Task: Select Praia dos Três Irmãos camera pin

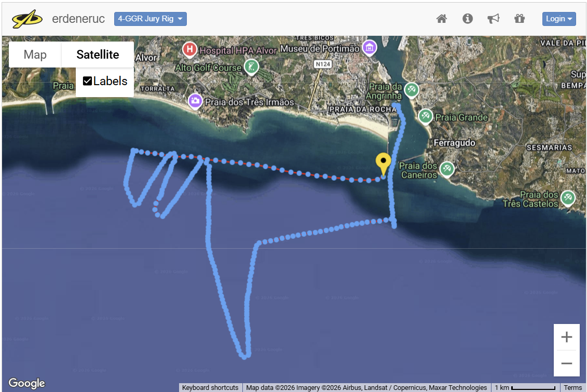Action: pyautogui.click(x=195, y=101)
